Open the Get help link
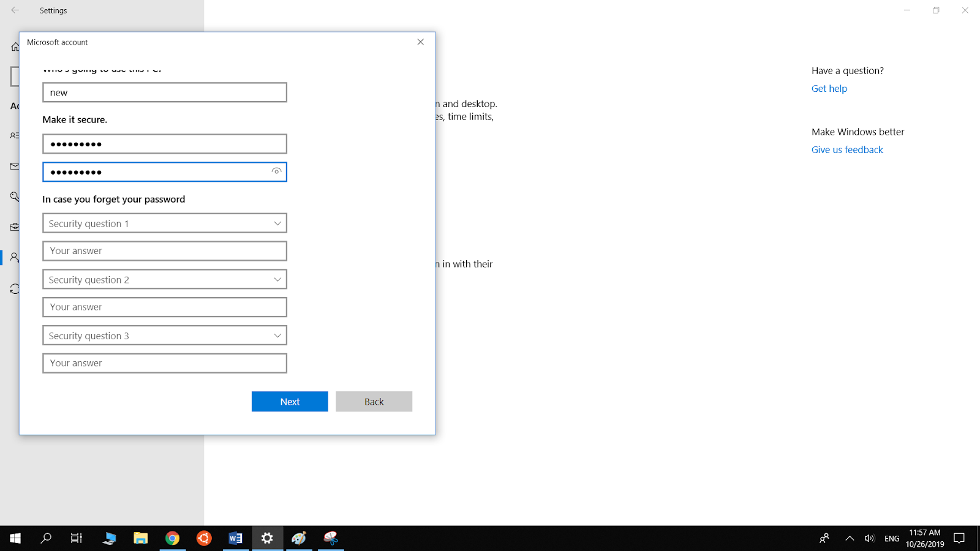 click(x=829, y=88)
